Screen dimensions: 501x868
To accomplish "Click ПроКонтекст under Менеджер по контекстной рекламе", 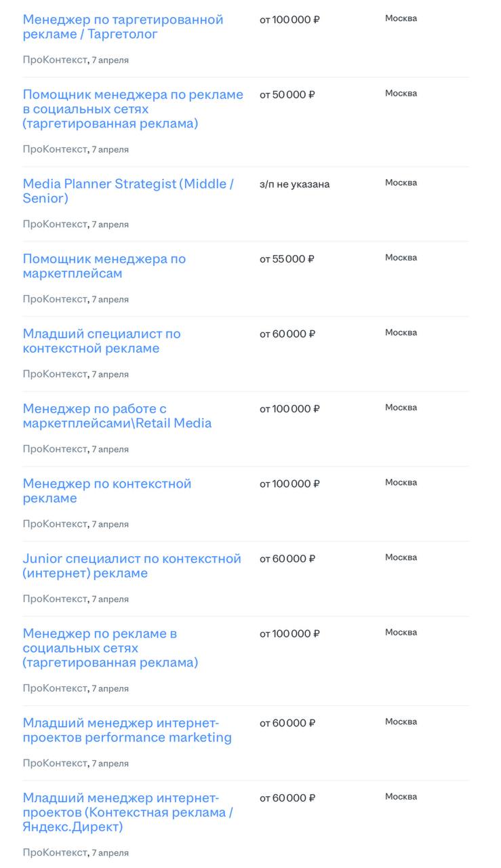I will pyautogui.click(x=55, y=524).
